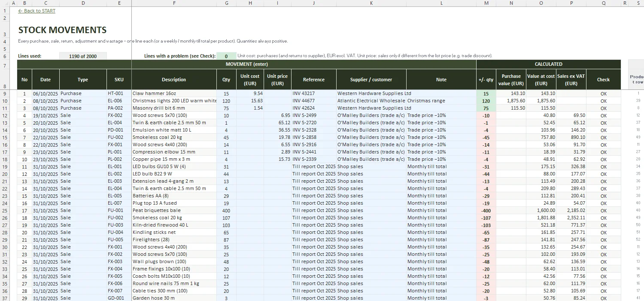Select reference cell INV S-2339
644x301 pixels.
point(314,159)
